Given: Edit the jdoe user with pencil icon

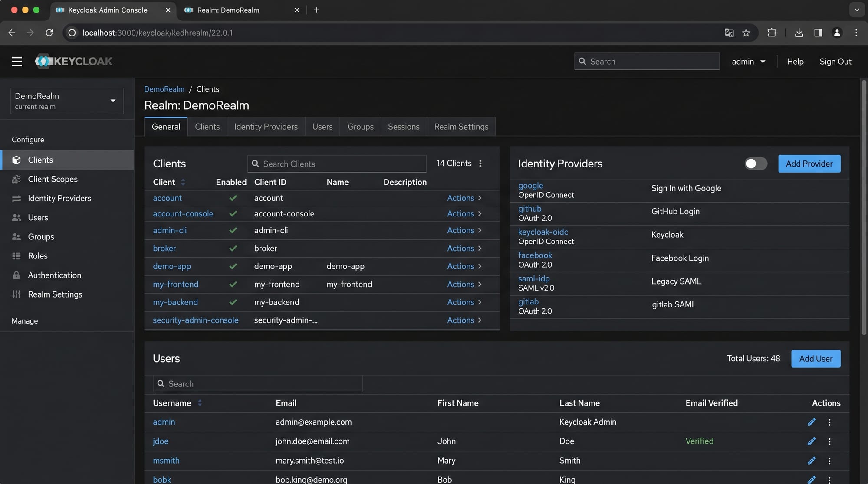Looking at the screenshot, I should 812,441.
